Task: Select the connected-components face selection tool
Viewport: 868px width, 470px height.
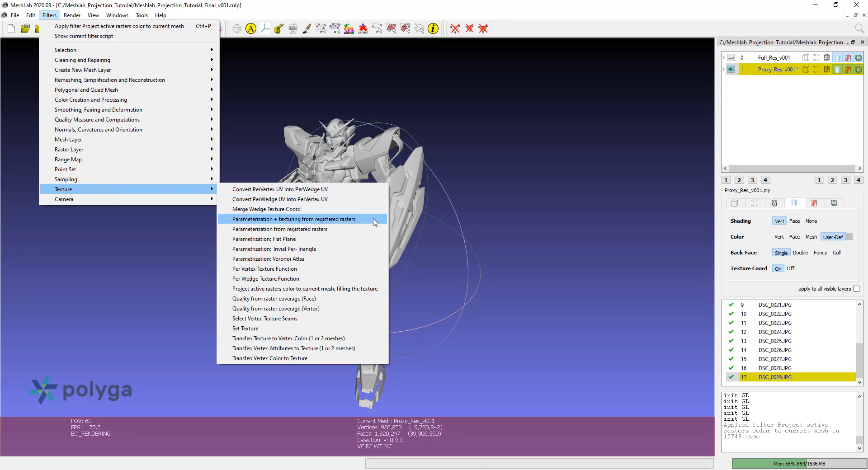Action: click(405, 29)
